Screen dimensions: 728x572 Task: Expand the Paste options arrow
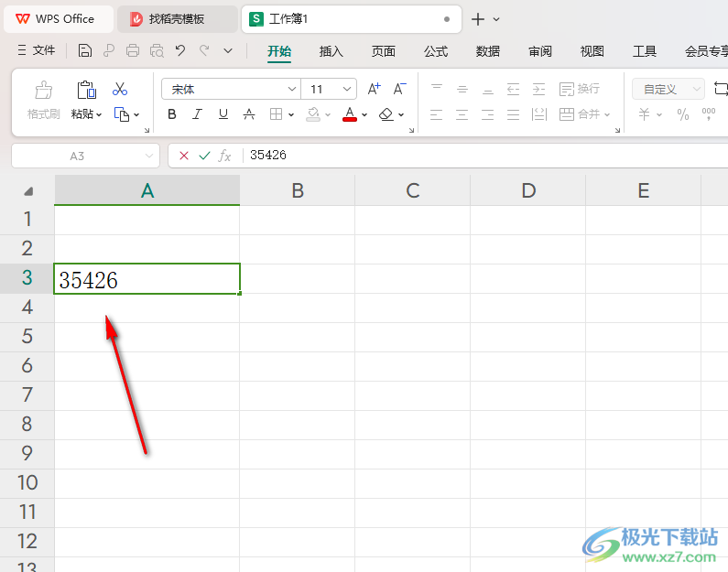(x=99, y=114)
